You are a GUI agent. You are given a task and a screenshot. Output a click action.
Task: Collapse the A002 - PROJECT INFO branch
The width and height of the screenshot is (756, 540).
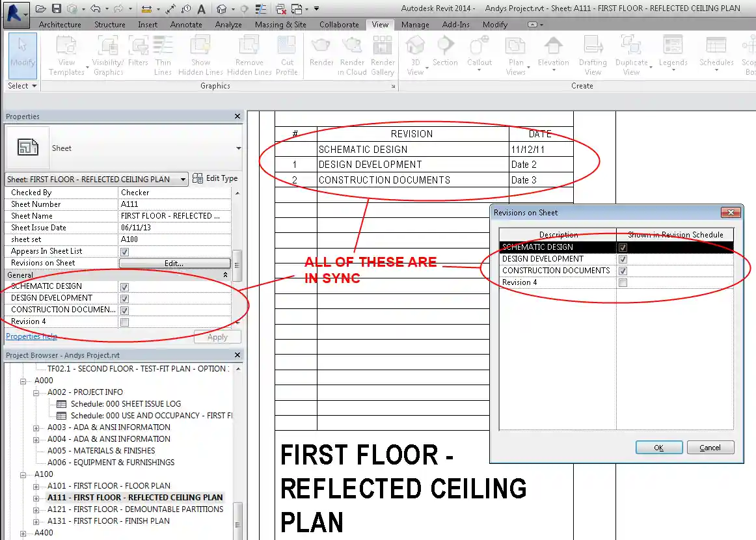(36, 392)
